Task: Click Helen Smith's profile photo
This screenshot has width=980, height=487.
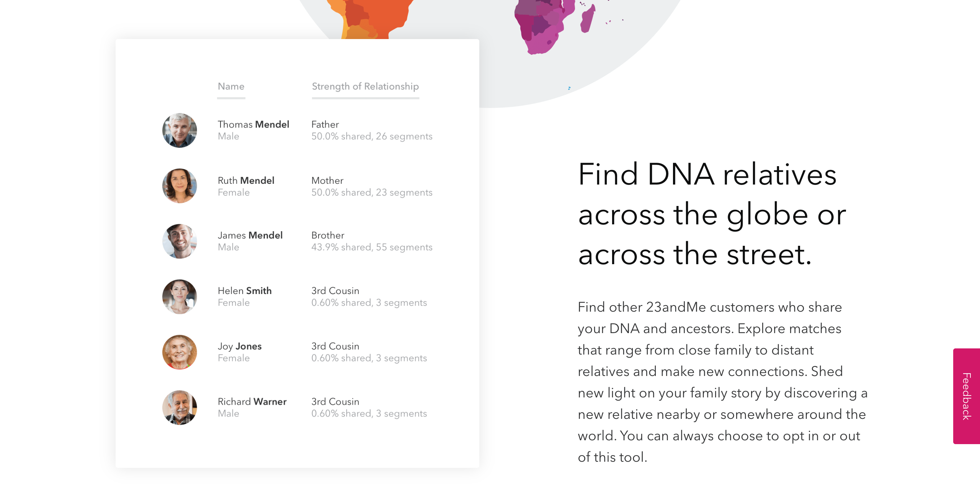Action: coord(180,297)
